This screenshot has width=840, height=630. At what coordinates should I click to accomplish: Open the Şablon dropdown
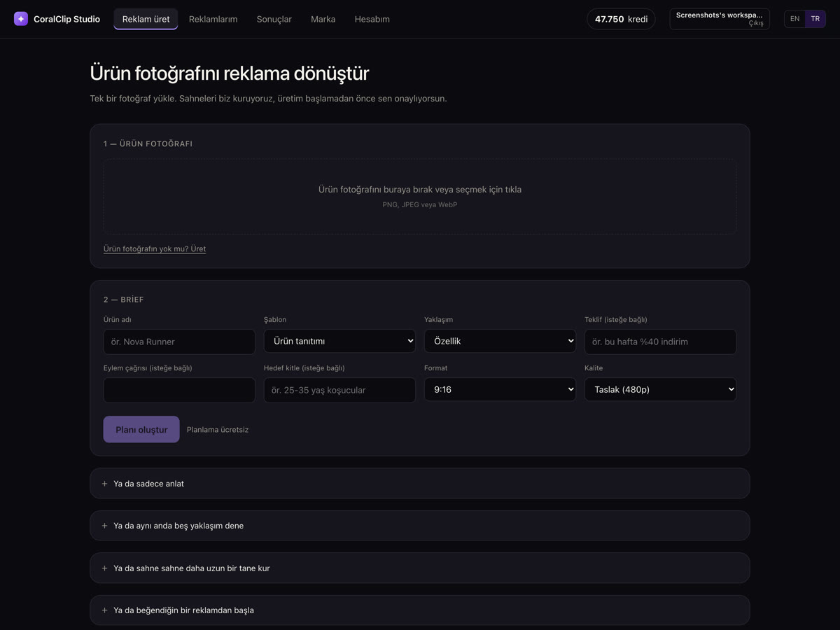tap(339, 341)
